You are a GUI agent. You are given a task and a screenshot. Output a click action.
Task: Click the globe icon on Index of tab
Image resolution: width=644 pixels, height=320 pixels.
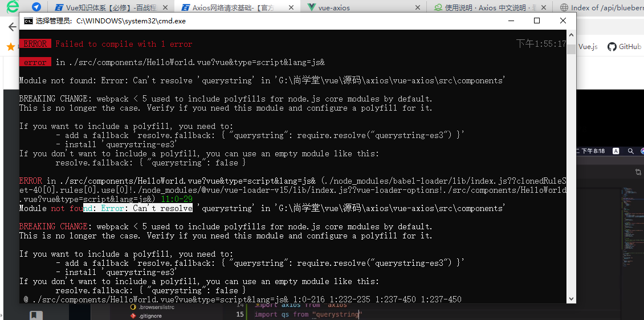click(x=564, y=7)
